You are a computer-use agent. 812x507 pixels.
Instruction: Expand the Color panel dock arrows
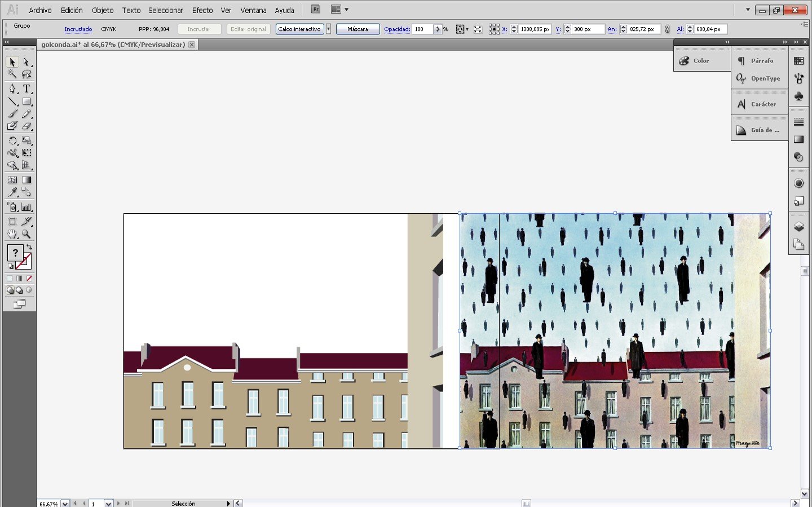[x=727, y=42]
